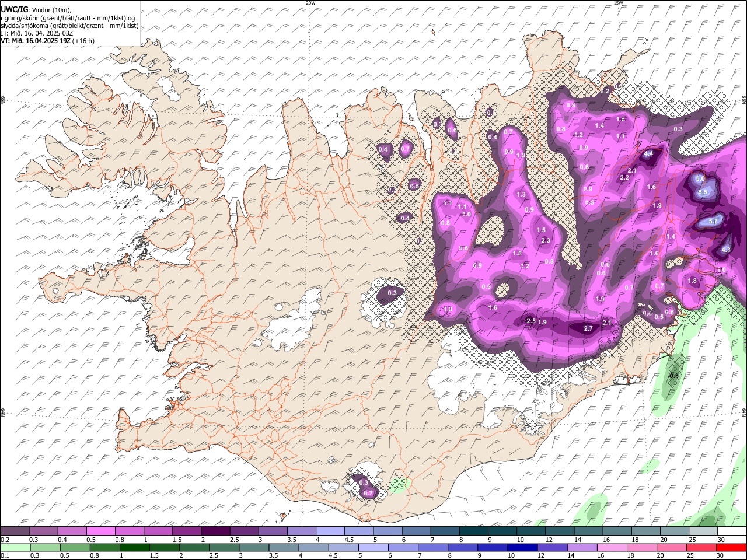
Task: Select the light gray 25 swatch in snow legend
Action: click(x=703, y=531)
